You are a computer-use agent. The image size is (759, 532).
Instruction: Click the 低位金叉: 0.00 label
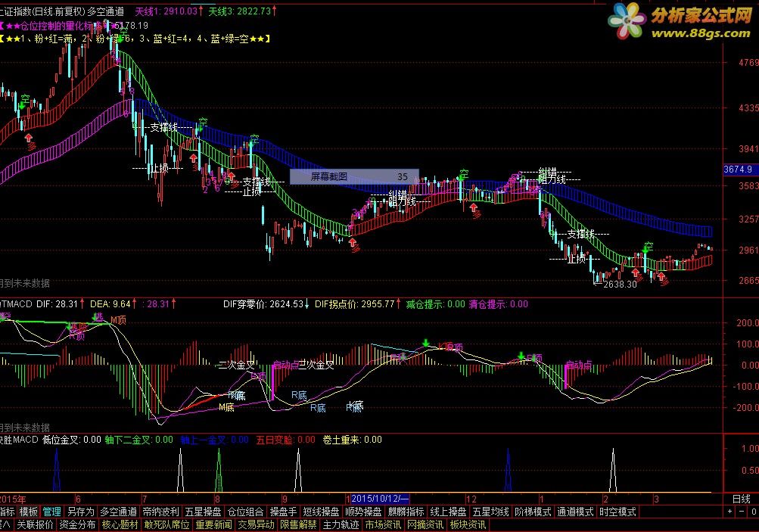pos(72,440)
